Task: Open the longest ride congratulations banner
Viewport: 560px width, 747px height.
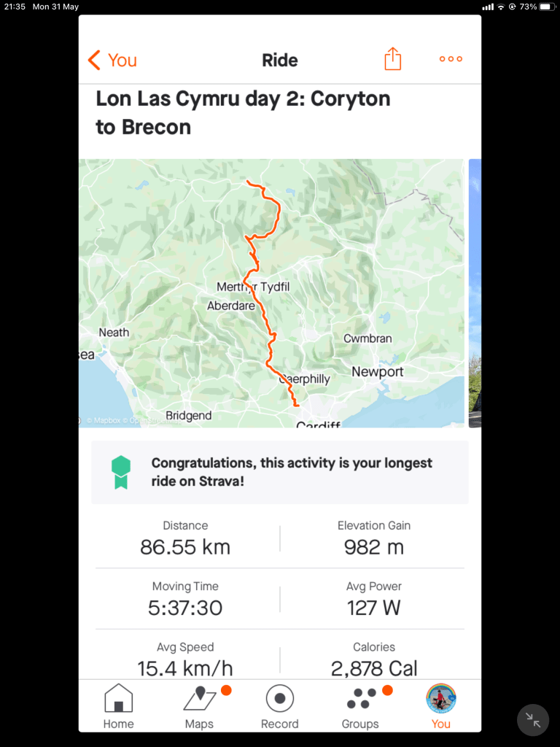Action: [x=292, y=471]
